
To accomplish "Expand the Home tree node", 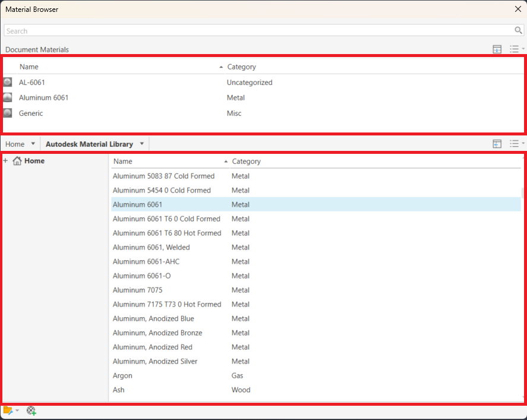I will coord(5,160).
